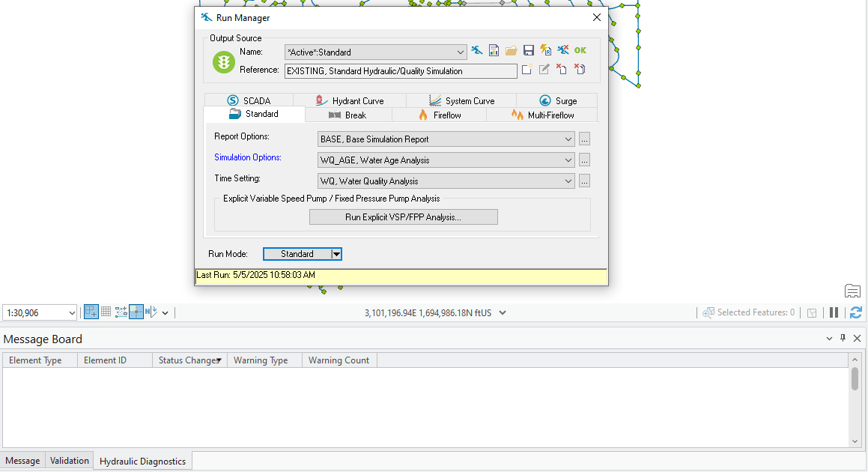Expand the Report Options dropdown
Screen dimensions: 868x472
(x=568, y=139)
